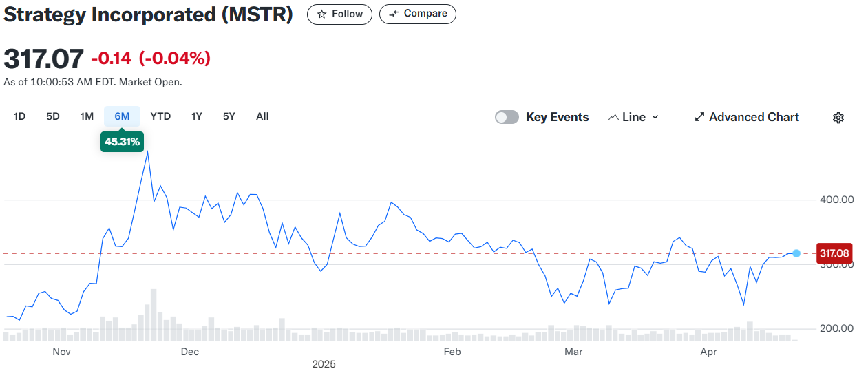Click the Nov axis label
This screenshot has height=371, width=868.
(x=61, y=352)
